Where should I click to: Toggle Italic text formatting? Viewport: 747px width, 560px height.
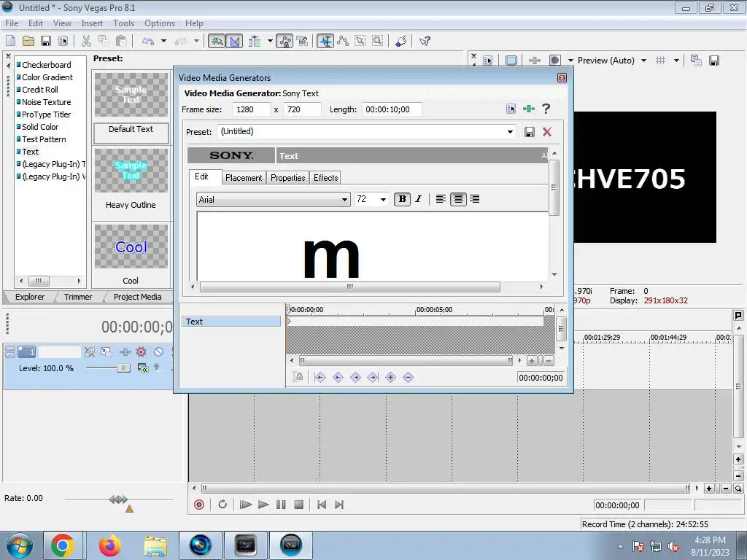[418, 199]
